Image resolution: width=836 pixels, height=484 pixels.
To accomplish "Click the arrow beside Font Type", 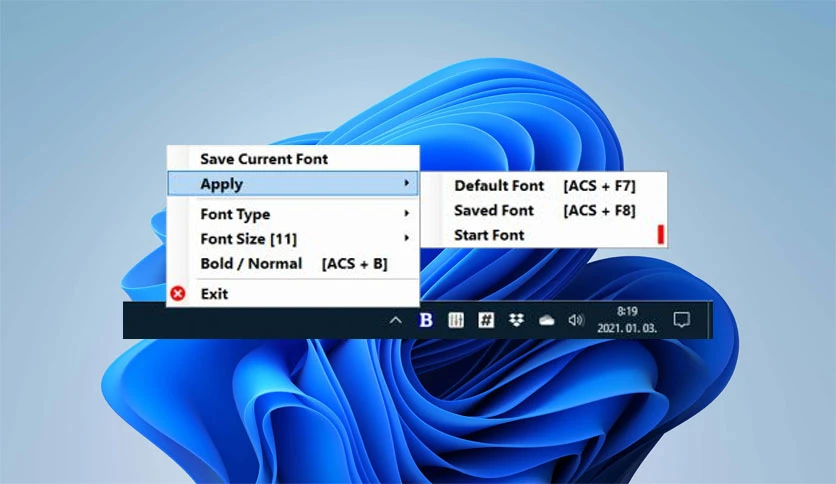I will (407, 213).
